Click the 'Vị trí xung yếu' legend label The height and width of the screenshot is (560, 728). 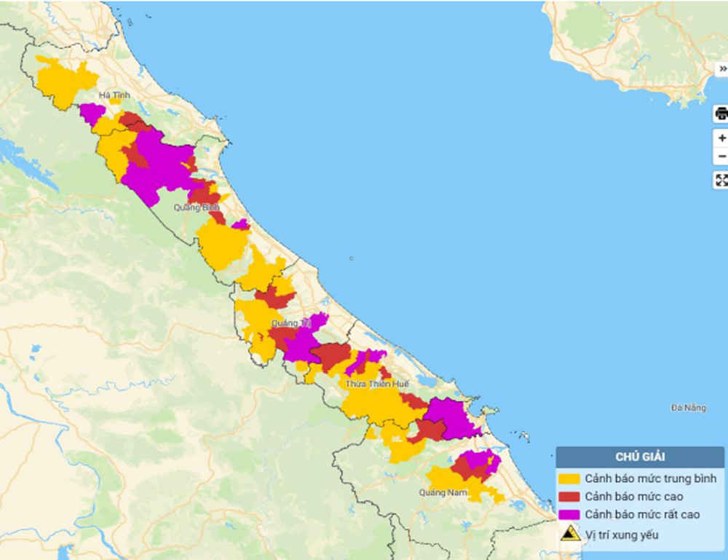click(x=621, y=534)
